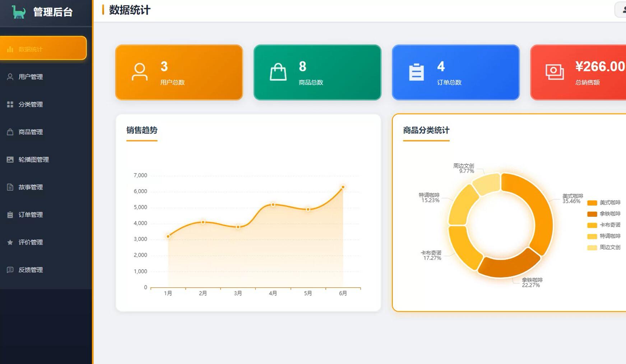Click the 35.46% percentage label
The width and height of the screenshot is (626, 364).
coord(571,201)
